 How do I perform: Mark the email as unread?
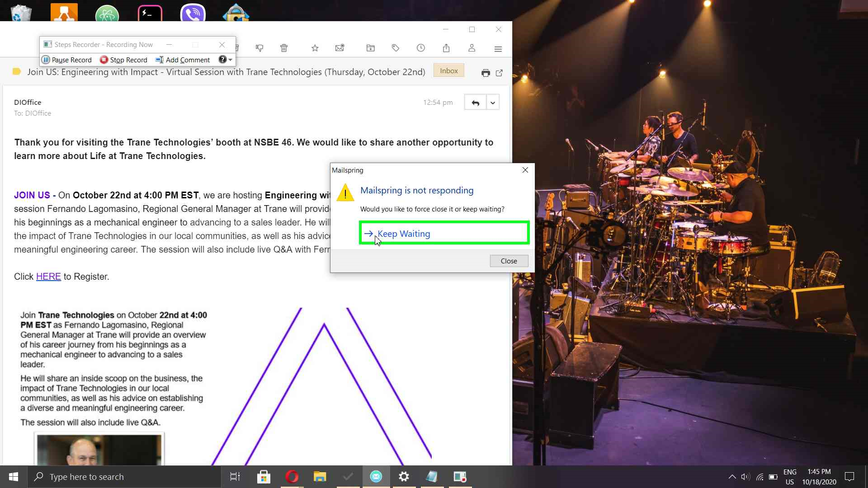(x=340, y=48)
